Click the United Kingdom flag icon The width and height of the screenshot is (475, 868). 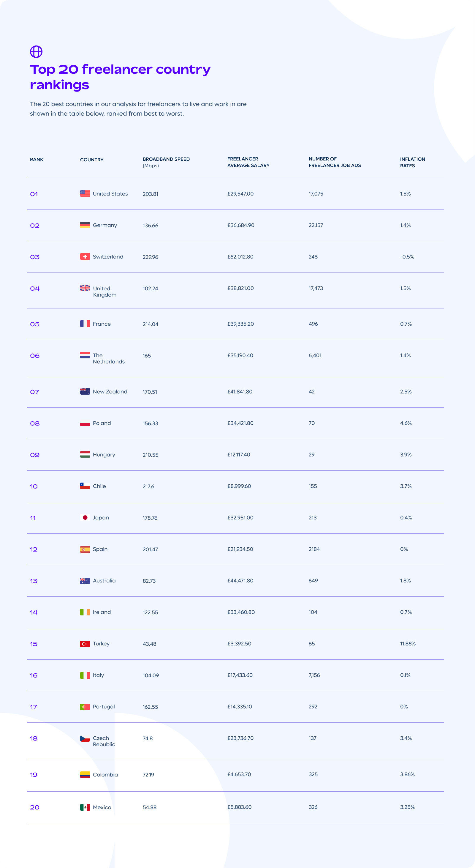click(x=85, y=288)
